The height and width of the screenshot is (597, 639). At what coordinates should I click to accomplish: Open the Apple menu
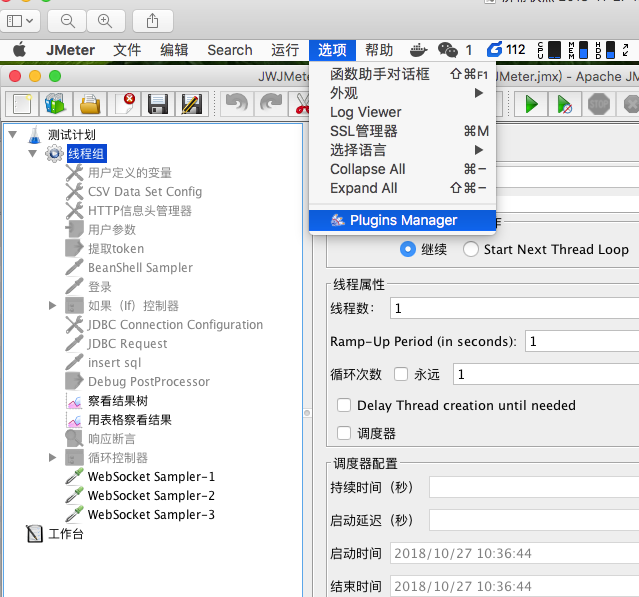(x=19, y=50)
